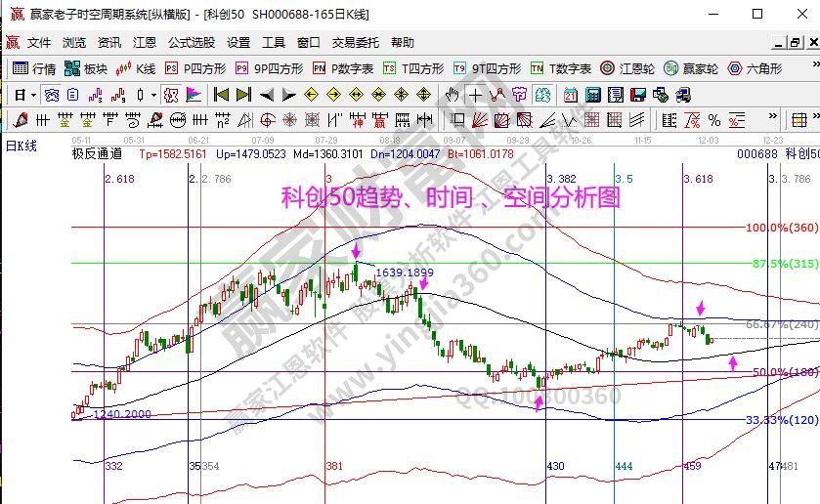Click the percent sign drawing tool
820x504 pixels.
[x=714, y=120]
